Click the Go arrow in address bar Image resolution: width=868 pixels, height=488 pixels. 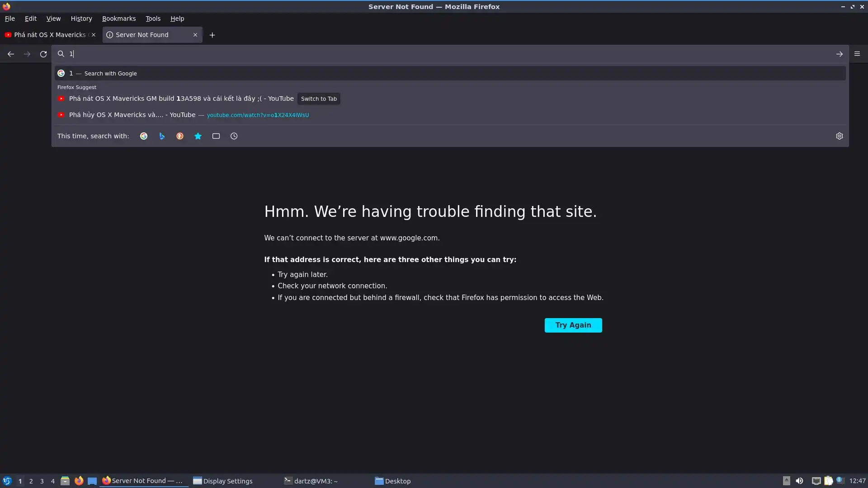point(839,54)
